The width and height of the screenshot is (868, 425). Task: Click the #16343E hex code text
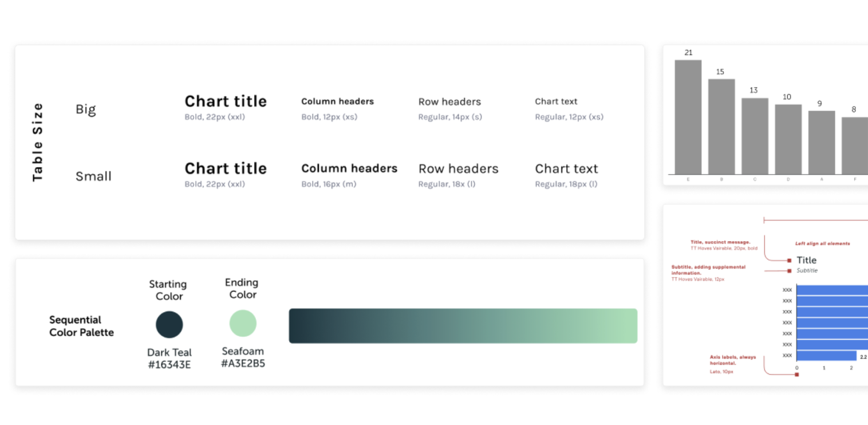[169, 364]
